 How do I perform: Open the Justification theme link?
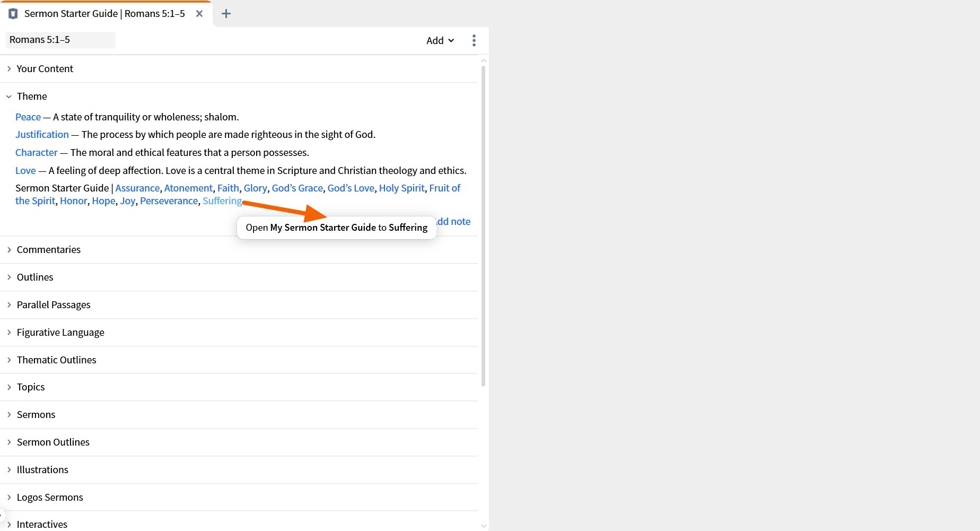tap(42, 134)
